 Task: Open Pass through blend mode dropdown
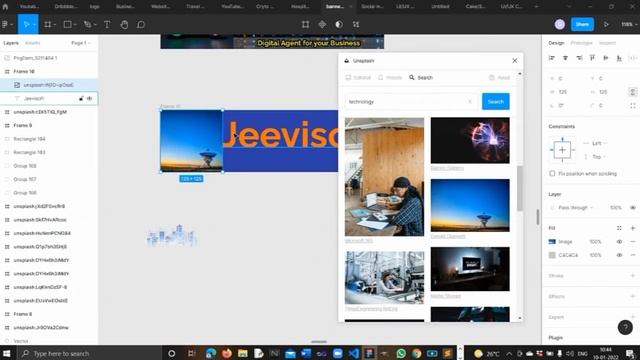coord(575,208)
